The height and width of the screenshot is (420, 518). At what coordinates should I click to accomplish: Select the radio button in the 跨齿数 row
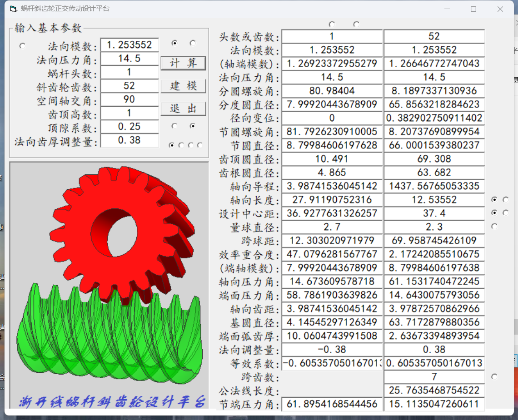click(494, 376)
